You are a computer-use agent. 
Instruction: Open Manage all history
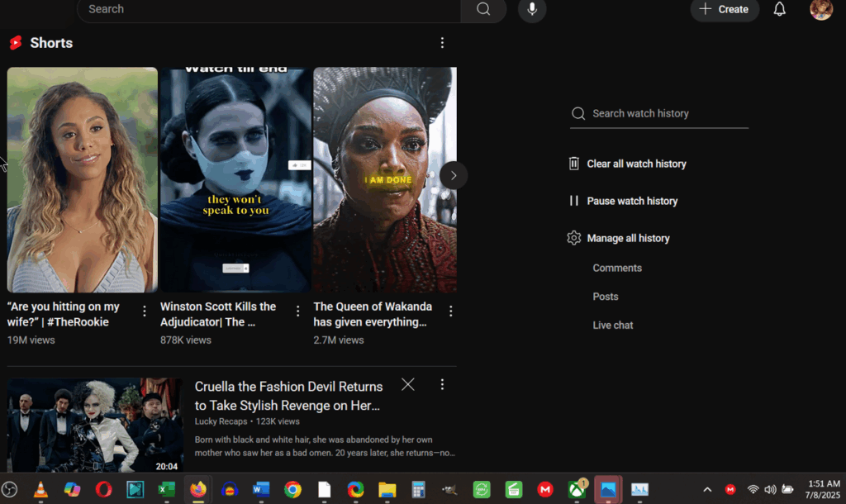point(628,238)
